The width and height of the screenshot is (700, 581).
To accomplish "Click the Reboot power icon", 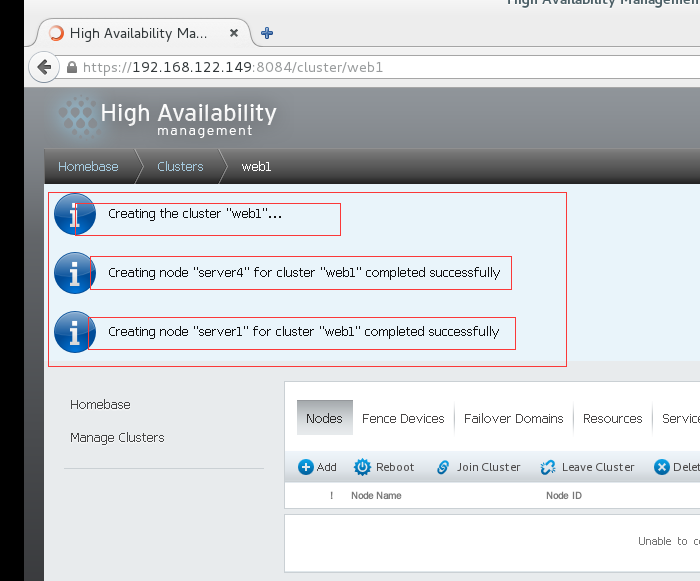I will coord(361,467).
